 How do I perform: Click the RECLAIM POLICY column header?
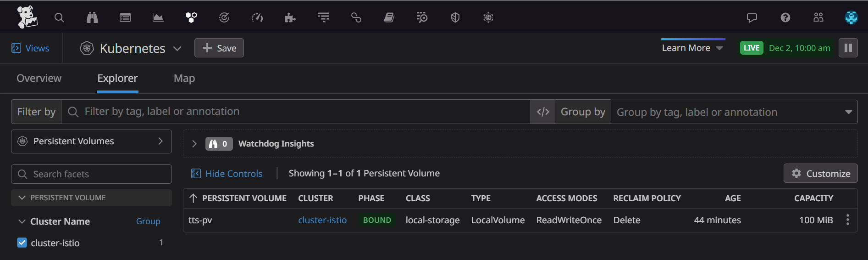[647, 198]
